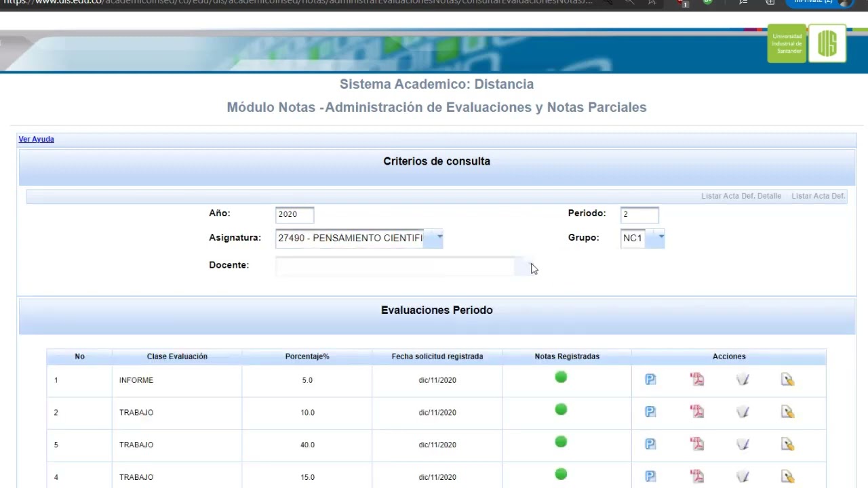Click the checkmark icon in the 40.0 TRABAJO row

tap(743, 445)
